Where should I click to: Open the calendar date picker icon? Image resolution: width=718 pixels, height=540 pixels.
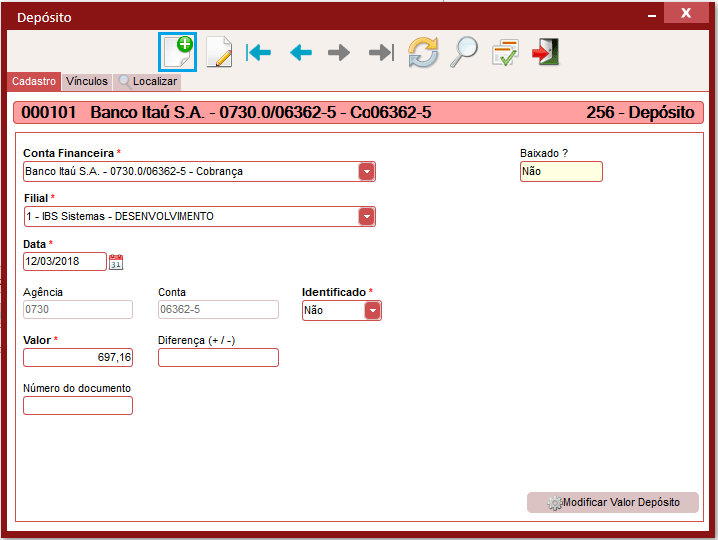(x=116, y=262)
